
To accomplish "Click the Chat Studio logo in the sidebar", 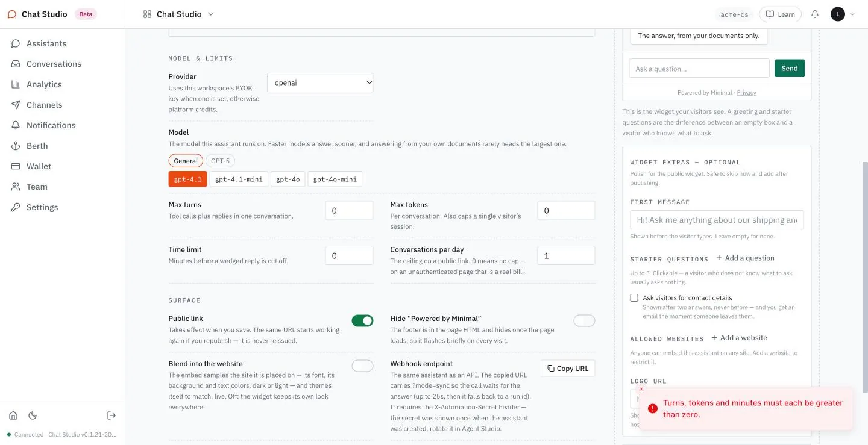I will click(x=12, y=14).
